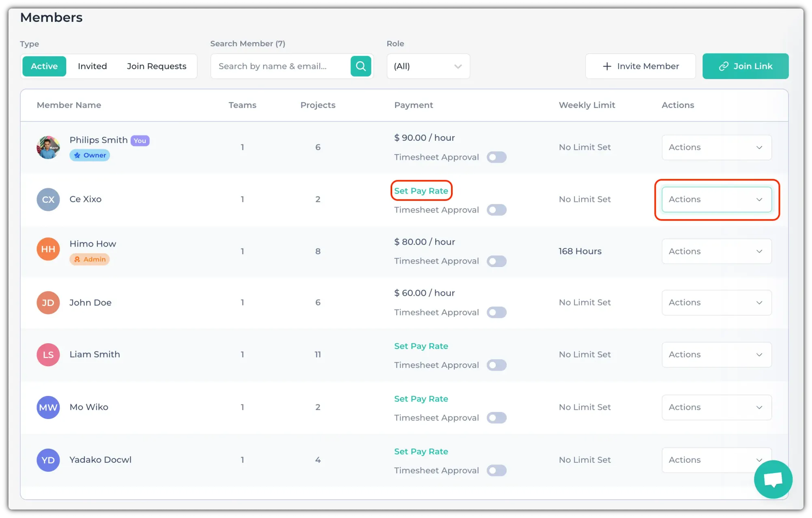Click the Join Link button

745,66
